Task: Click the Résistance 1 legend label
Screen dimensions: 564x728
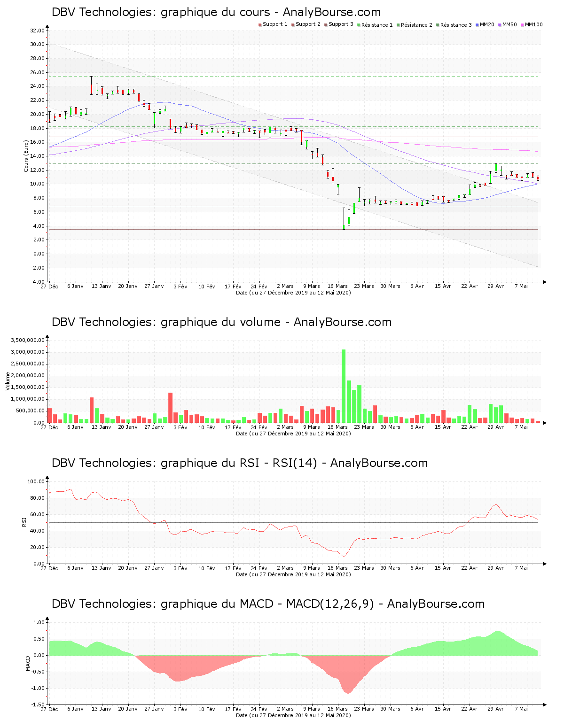Action: pos(377,25)
